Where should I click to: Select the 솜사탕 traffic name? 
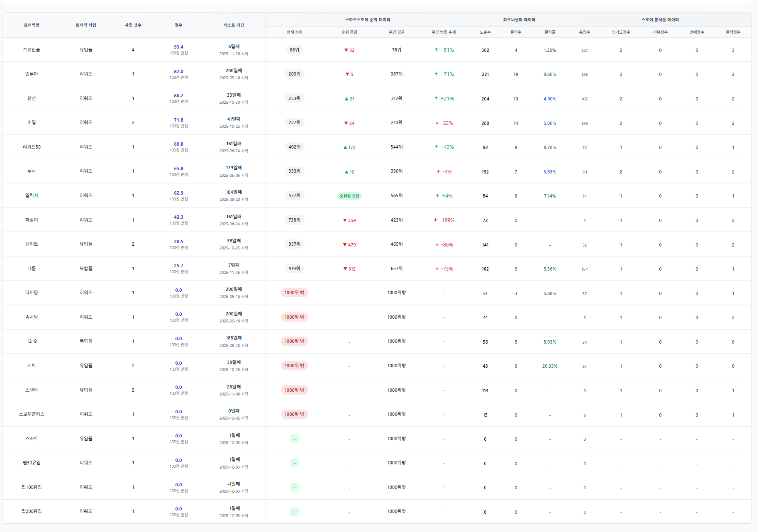(x=32, y=317)
